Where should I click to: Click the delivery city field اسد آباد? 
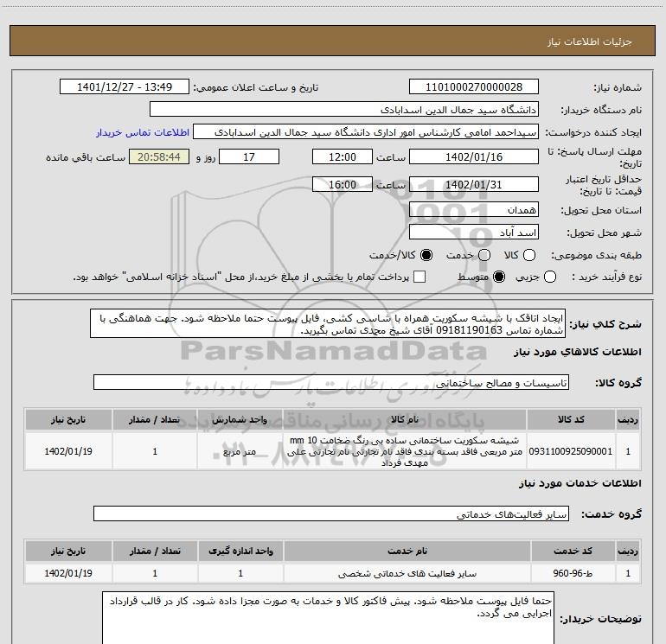[x=474, y=233]
